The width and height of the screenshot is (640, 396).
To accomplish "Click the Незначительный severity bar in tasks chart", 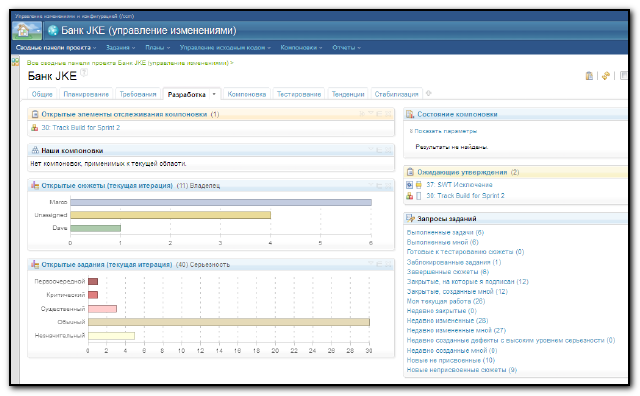I will pos(111,336).
